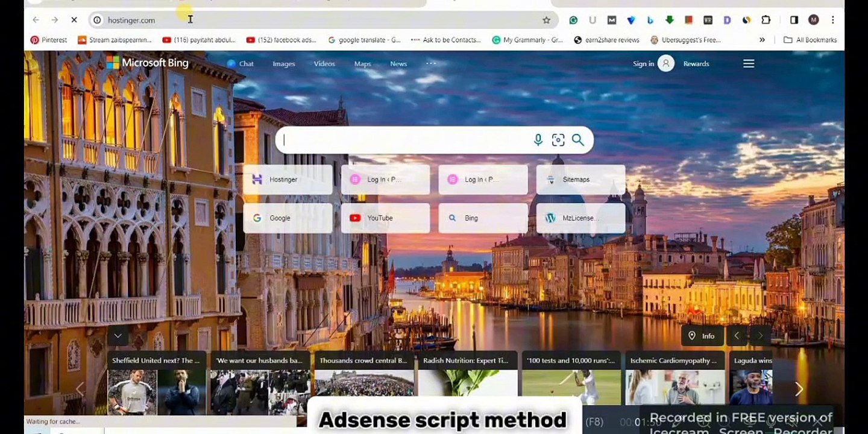Image resolution: width=868 pixels, height=434 pixels.
Task: View site information icon beside hostinger.com
Action: pyautogui.click(x=97, y=20)
